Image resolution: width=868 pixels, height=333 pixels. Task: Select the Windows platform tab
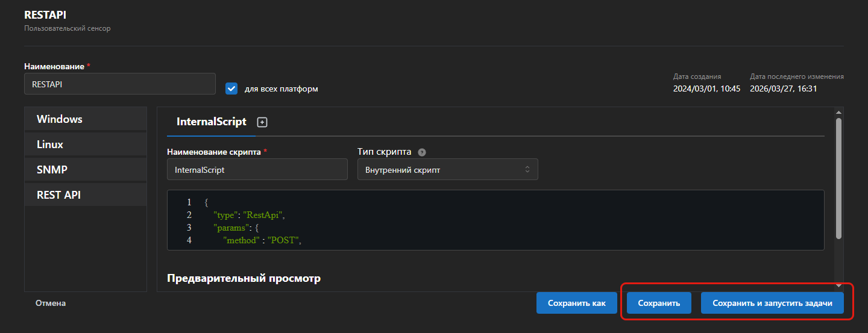[86, 119]
